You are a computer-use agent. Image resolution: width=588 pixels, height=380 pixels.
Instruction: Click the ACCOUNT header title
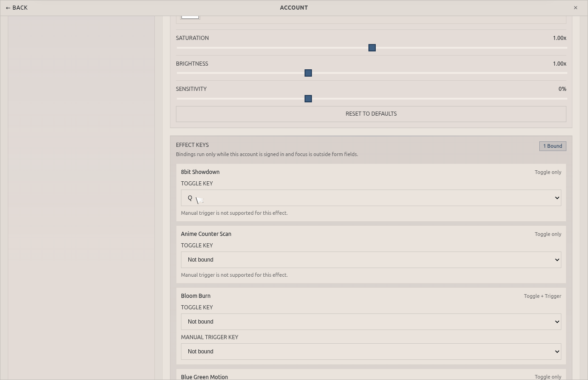point(294,7)
